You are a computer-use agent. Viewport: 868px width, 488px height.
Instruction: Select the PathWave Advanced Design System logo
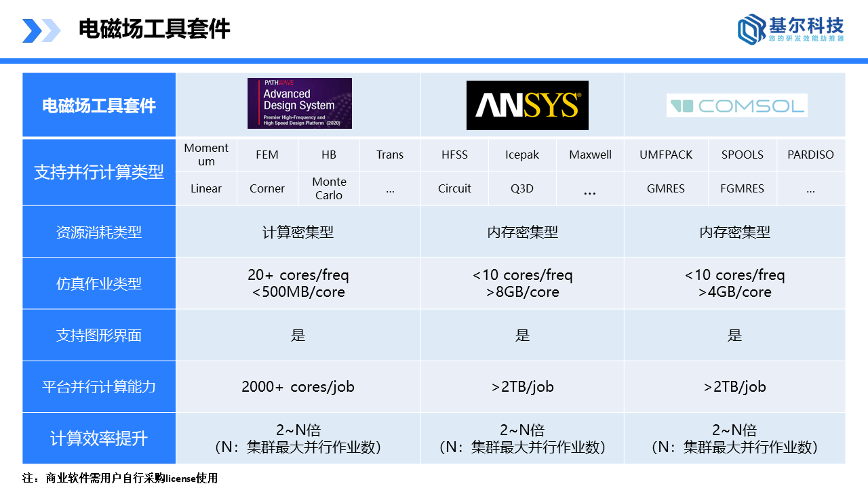coord(299,104)
